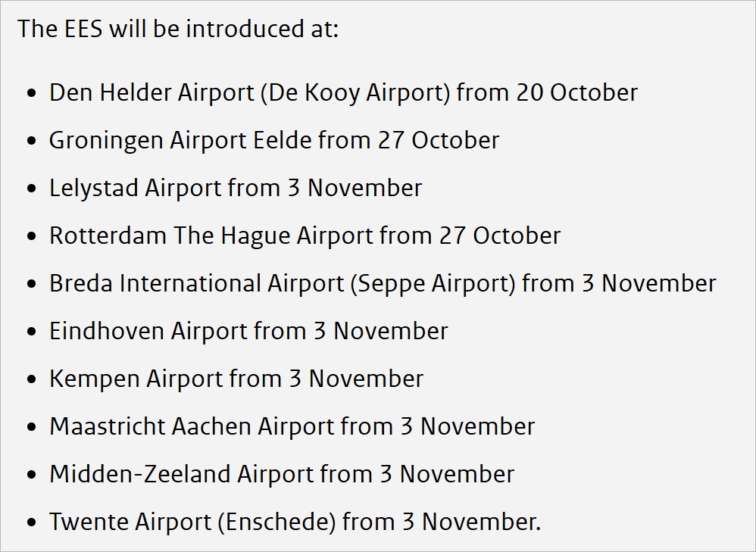Click the bullet before Twente Airport
Screen dimensions: 756x552
click(31, 523)
